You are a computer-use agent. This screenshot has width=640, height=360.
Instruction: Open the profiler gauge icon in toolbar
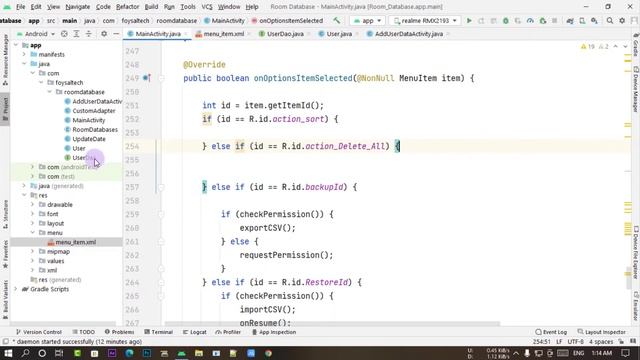pos(530,20)
